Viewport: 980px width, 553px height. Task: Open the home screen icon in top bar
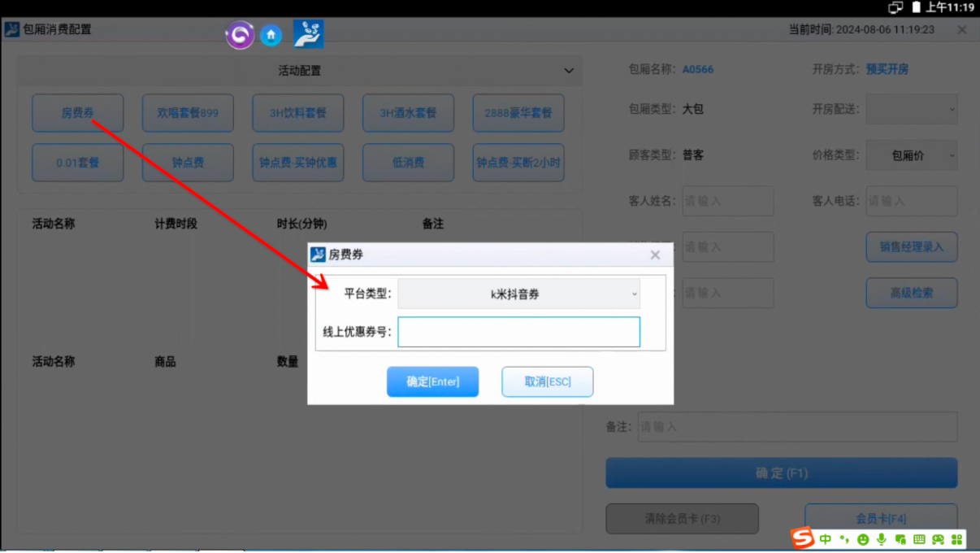271,35
